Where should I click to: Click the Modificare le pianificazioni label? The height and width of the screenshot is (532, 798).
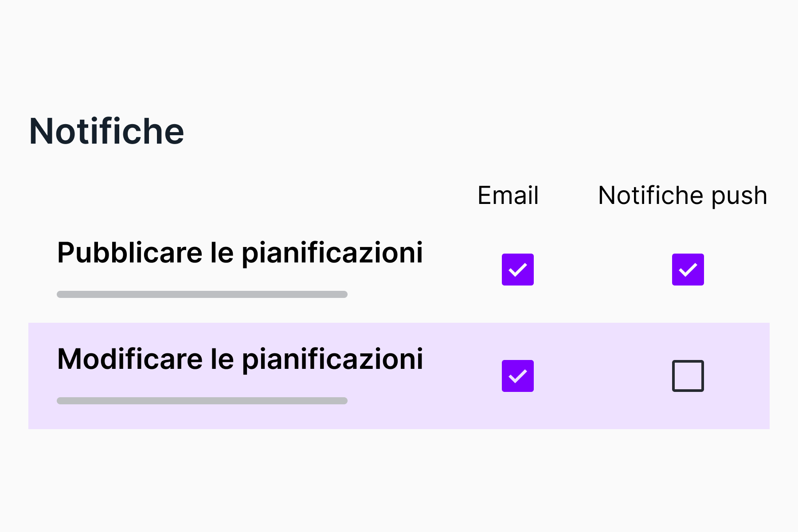pos(240,359)
